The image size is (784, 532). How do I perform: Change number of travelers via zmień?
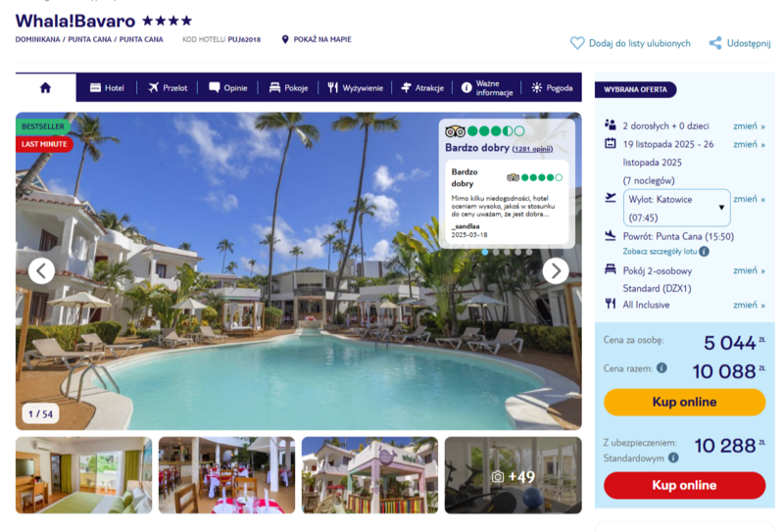point(749,126)
